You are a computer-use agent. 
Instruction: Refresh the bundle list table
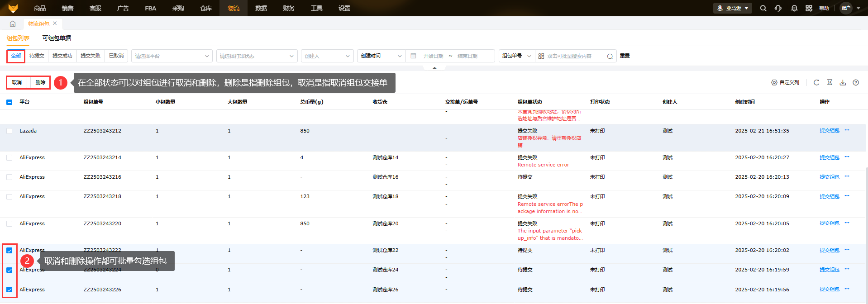click(x=816, y=82)
